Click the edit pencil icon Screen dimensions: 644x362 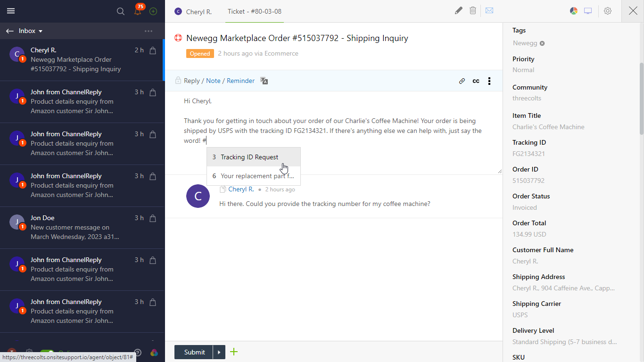[458, 10]
